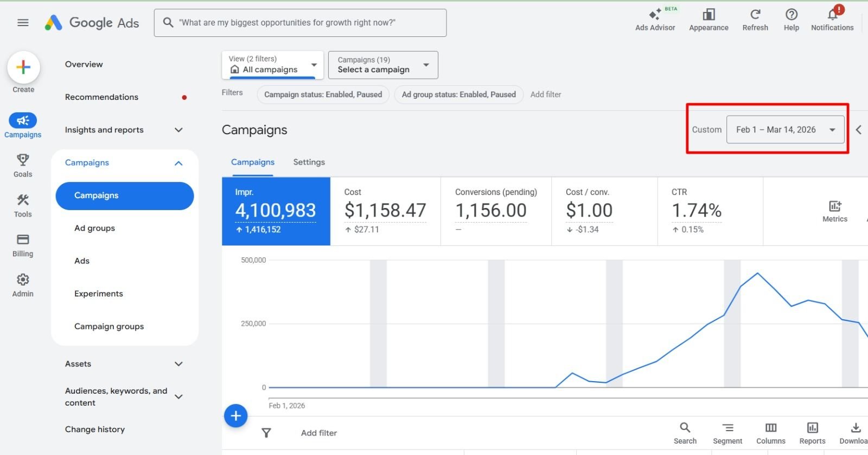Open the Appearance settings
The width and height of the screenshot is (868, 455).
click(709, 20)
